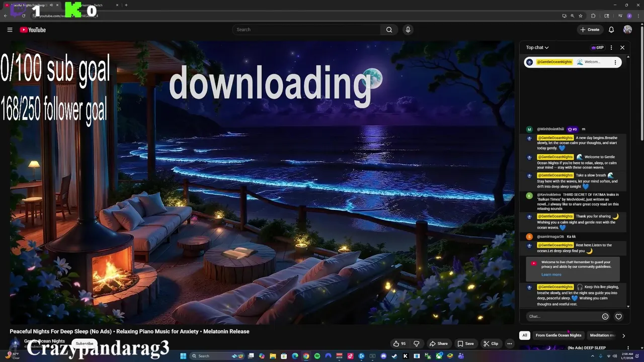Focus the YouTube search box
The width and height of the screenshot is (644, 362).
(x=307, y=30)
